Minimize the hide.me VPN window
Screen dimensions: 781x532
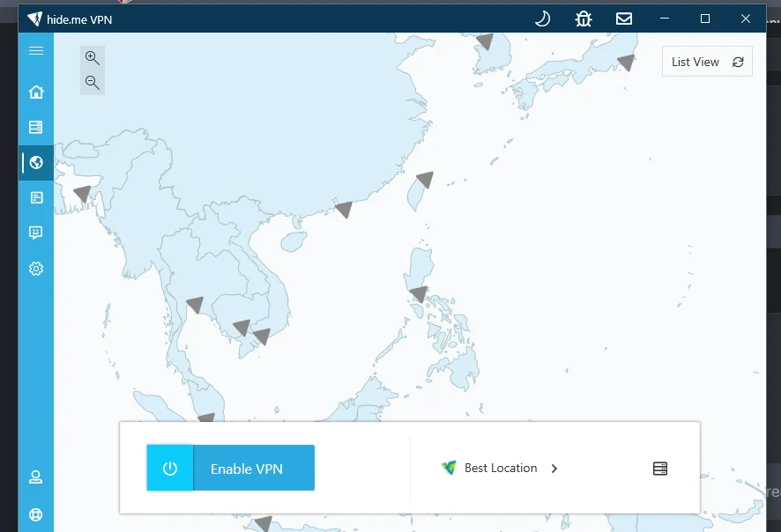point(665,18)
